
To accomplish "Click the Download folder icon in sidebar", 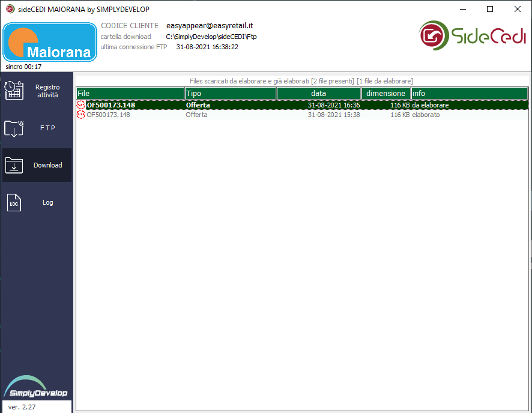I will pyautogui.click(x=14, y=165).
